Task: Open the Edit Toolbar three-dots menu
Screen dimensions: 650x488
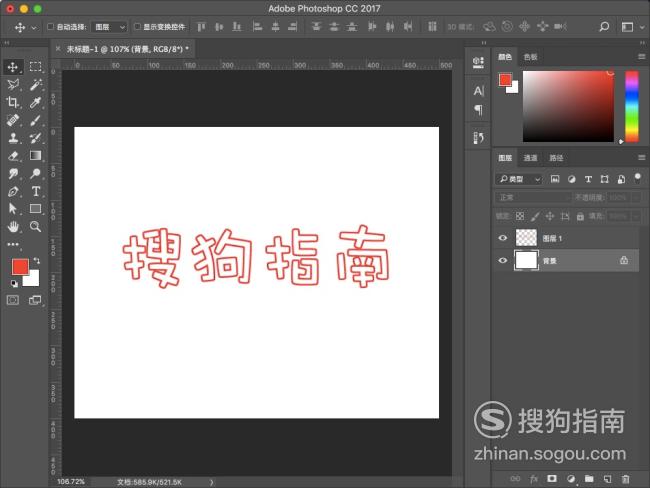Action: tap(13, 244)
